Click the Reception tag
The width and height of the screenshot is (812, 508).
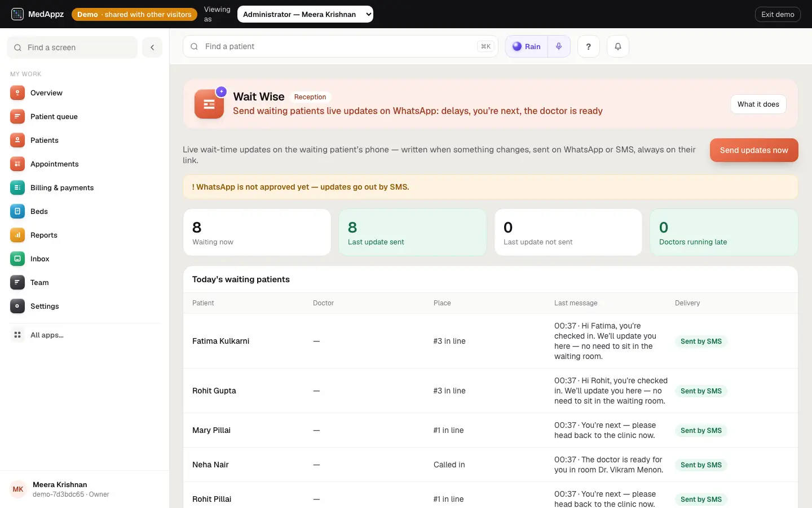pyautogui.click(x=310, y=97)
